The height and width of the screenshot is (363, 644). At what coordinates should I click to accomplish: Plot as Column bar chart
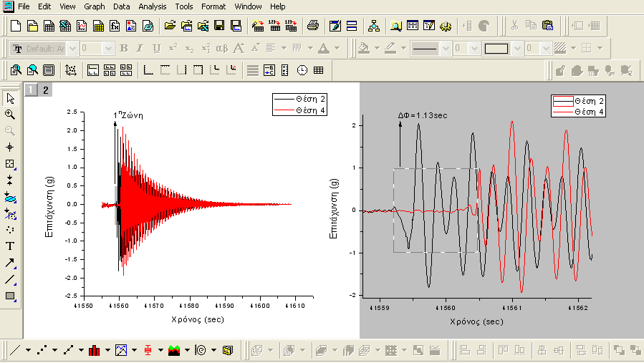tap(95, 350)
